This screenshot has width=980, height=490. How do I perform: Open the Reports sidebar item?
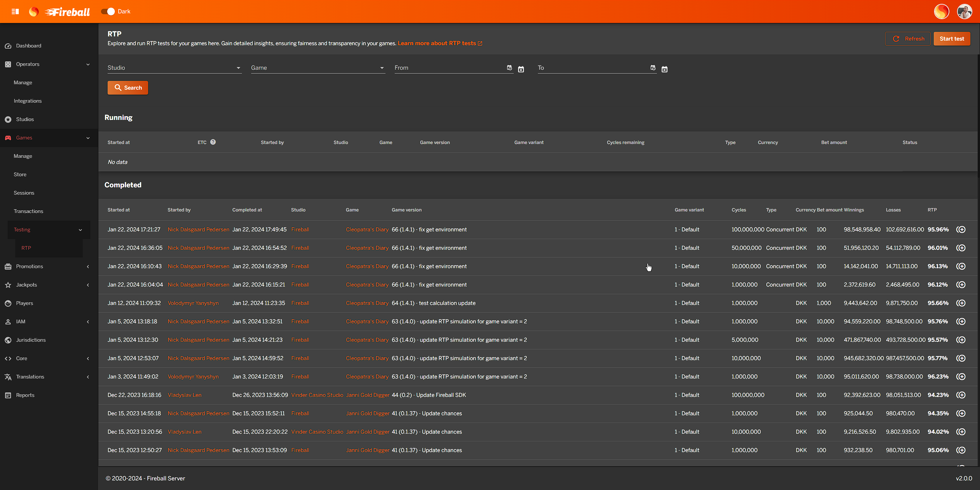[25, 395]
